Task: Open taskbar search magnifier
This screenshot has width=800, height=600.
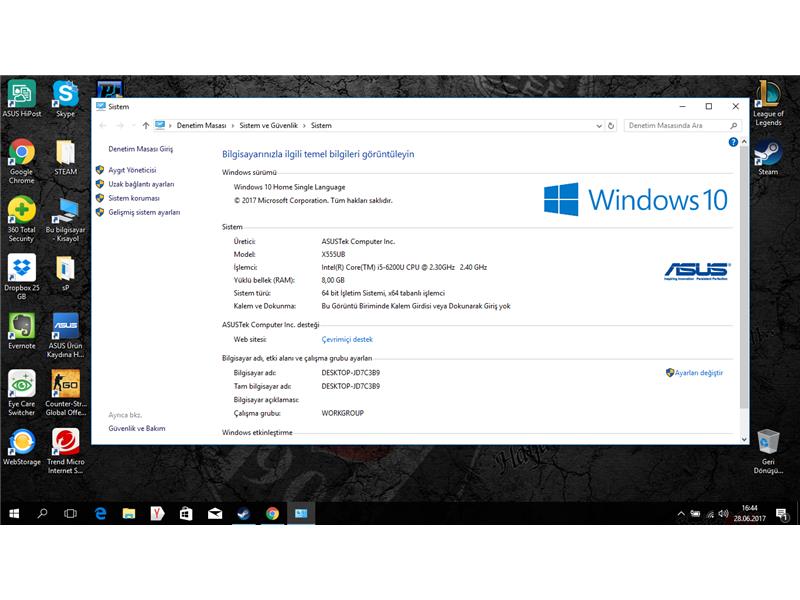Action: point(42,513)
